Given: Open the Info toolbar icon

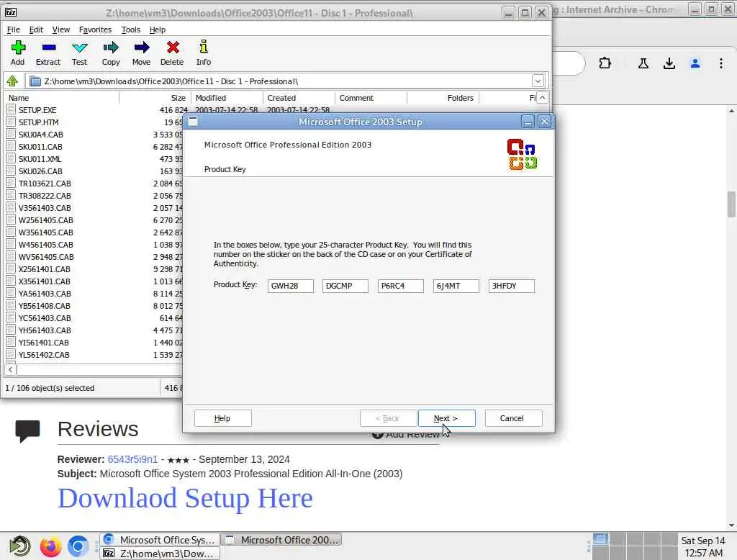Looking at the screenshot, I should (x=204, y=53).
